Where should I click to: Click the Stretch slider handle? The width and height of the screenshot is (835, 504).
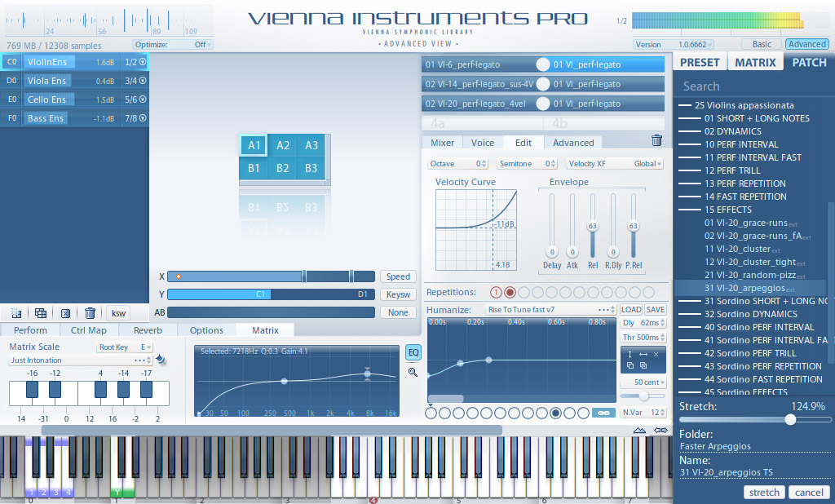point(790,419)
